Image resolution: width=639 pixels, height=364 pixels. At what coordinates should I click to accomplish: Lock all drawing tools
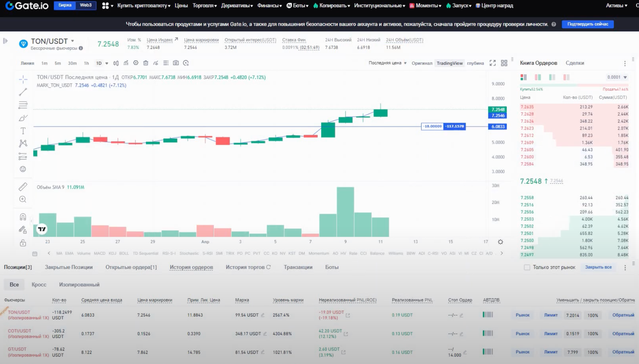pyautogui.click(x=23, y=243)
